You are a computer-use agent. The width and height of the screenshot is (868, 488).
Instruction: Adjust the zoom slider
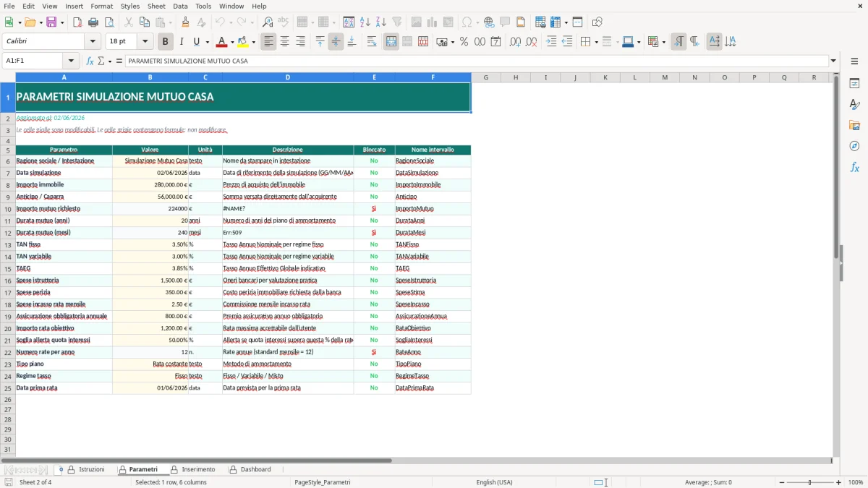(x=809, y=482)
